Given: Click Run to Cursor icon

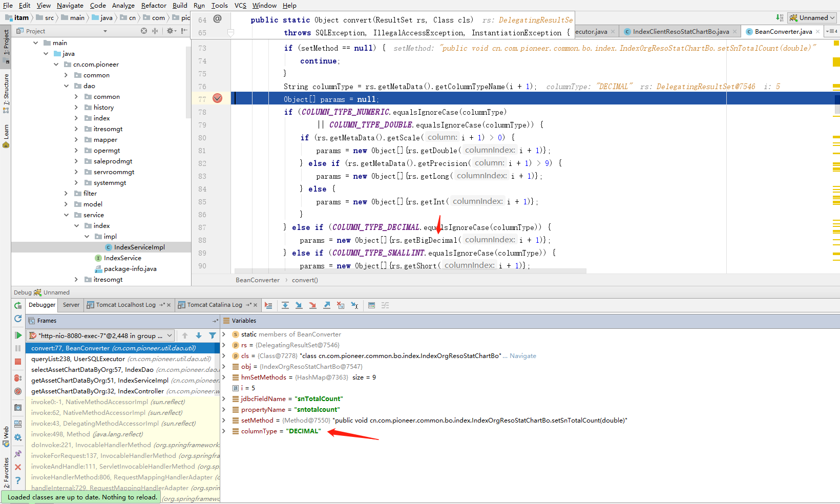Looking at the screenshot, I should tap(354, 305).
